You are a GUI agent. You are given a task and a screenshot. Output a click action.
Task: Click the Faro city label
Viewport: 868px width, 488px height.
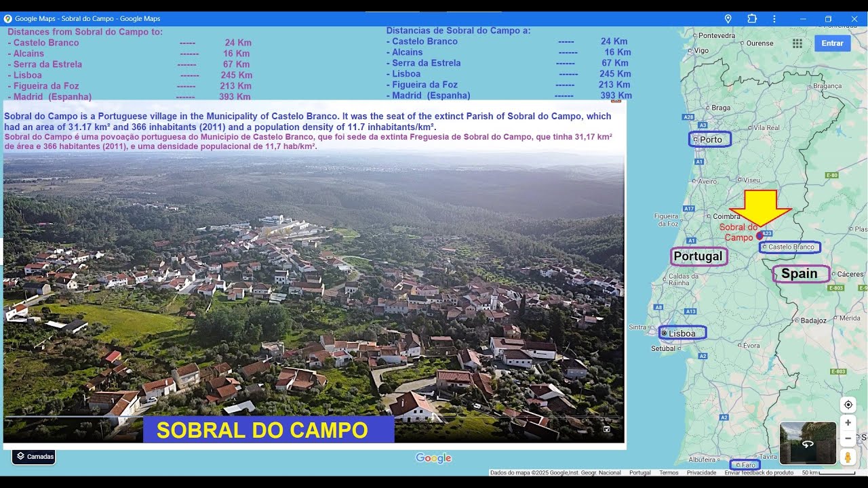[748, 465]
